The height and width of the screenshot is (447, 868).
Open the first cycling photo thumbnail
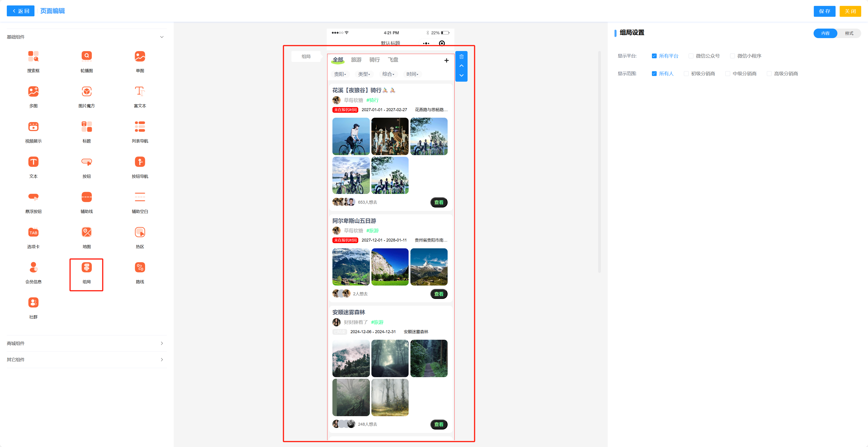[x=351, y=137]
